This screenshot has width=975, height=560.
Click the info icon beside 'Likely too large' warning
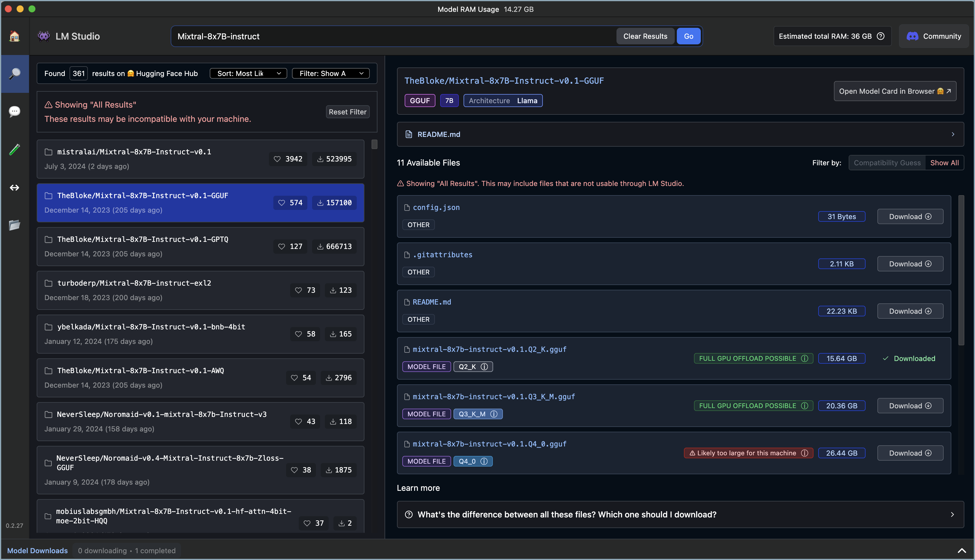805,453
